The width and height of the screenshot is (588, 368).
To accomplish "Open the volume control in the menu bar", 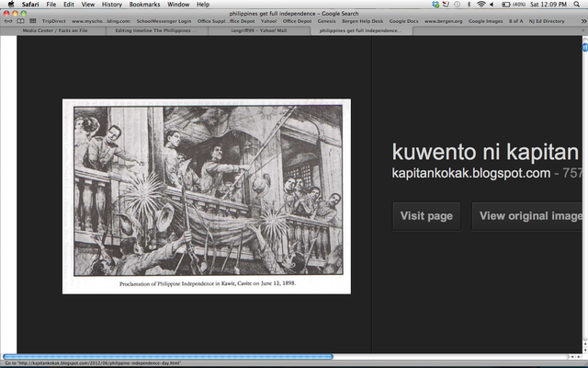I will tap(492, 5).
